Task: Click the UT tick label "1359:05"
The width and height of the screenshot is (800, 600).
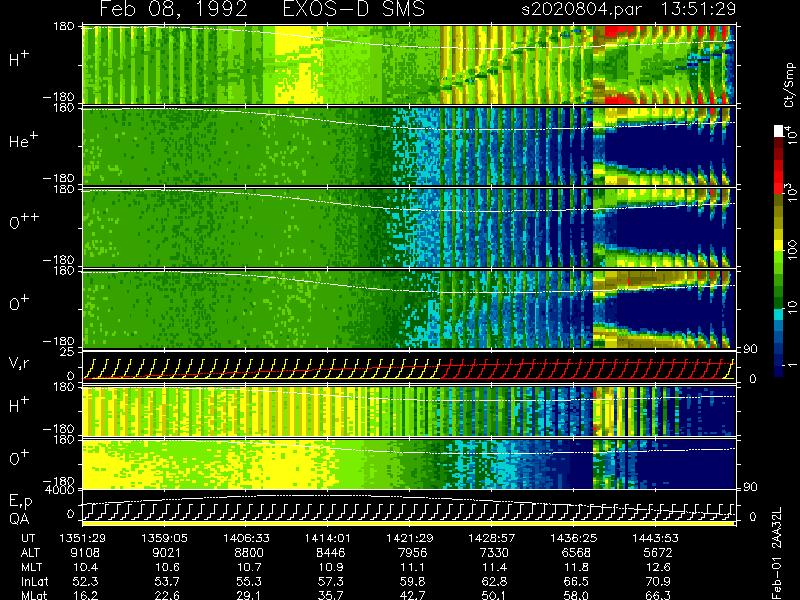Action: pyautogui.click(x=164, y=538)
